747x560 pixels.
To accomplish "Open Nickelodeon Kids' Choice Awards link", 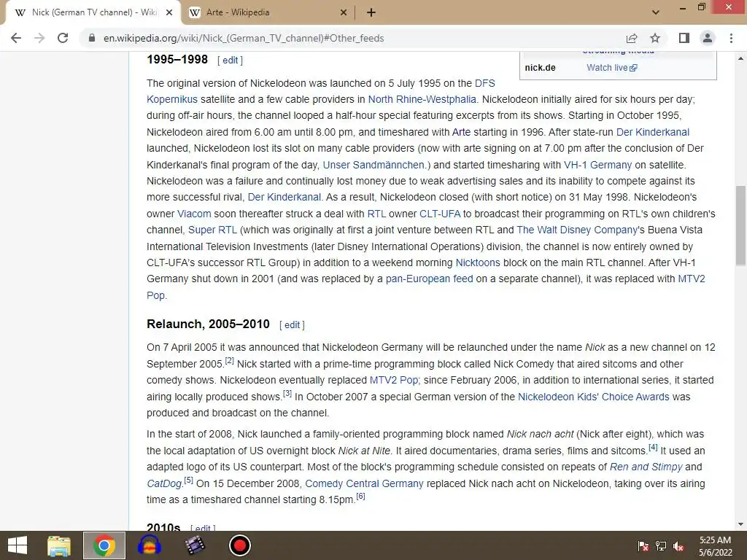I will pos(594,397).
